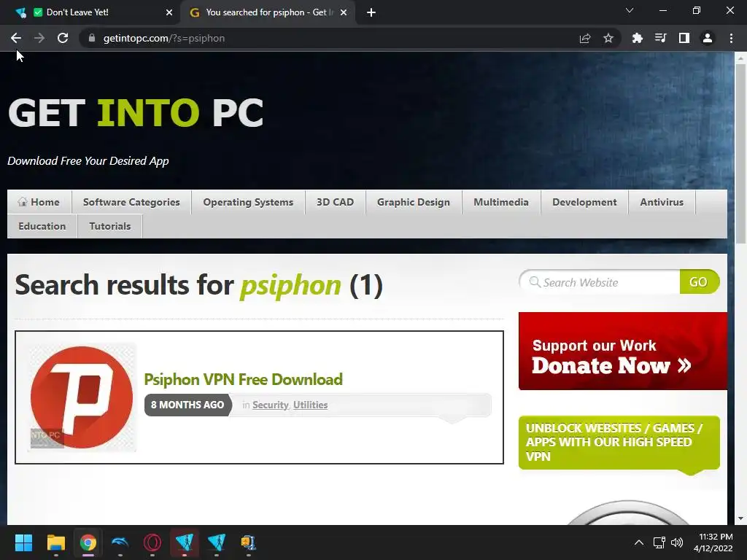Open the taskbar clock and date
747x560 pixels.
tap(713, 542)
